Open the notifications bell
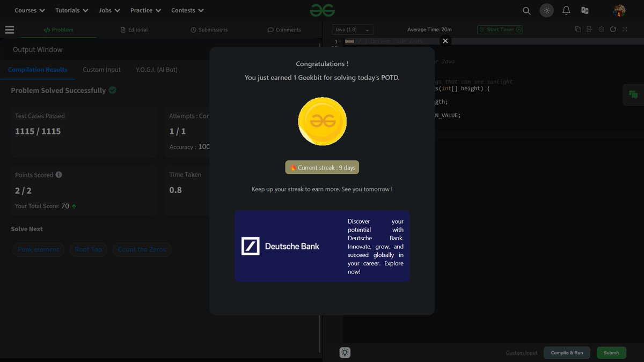The image size is (644, 362). tap(566, 11)
